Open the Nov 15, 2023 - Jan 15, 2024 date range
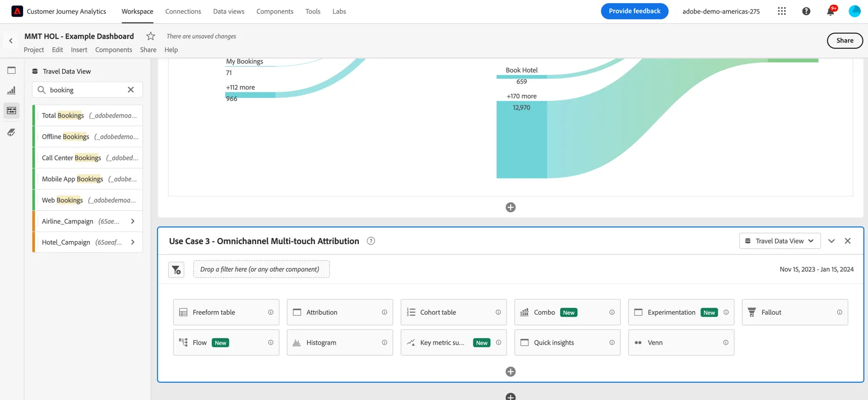The image size is (868, 400). [817, 269]
